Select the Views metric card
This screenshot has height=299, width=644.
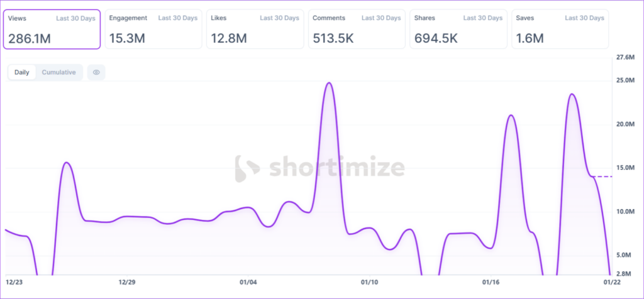52,29
